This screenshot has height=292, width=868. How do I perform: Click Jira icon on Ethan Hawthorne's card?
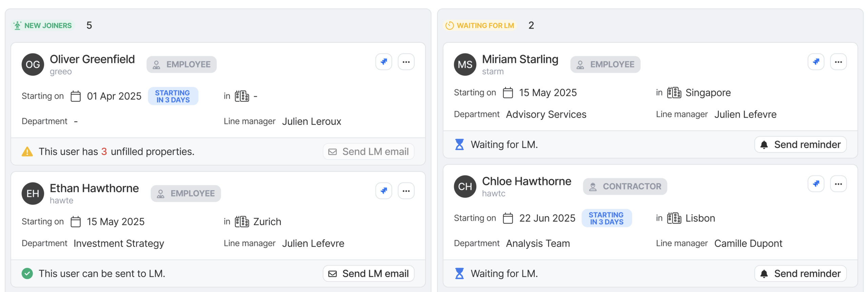pyautogui.click(x=383, y=191)
